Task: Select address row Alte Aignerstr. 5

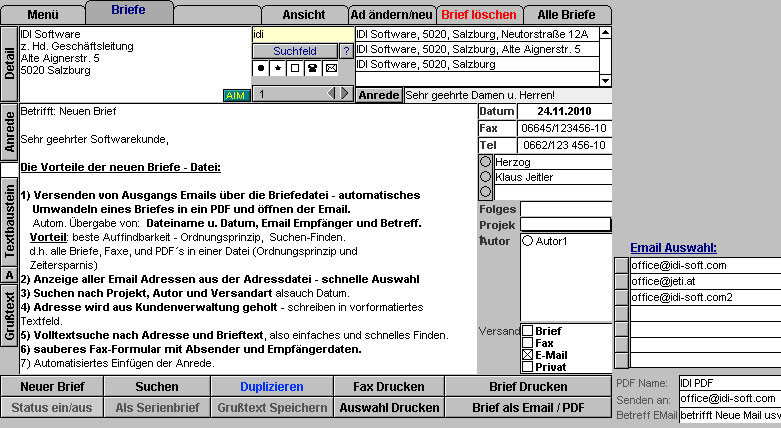Action: pyautogui.click(x=477, y=49)
